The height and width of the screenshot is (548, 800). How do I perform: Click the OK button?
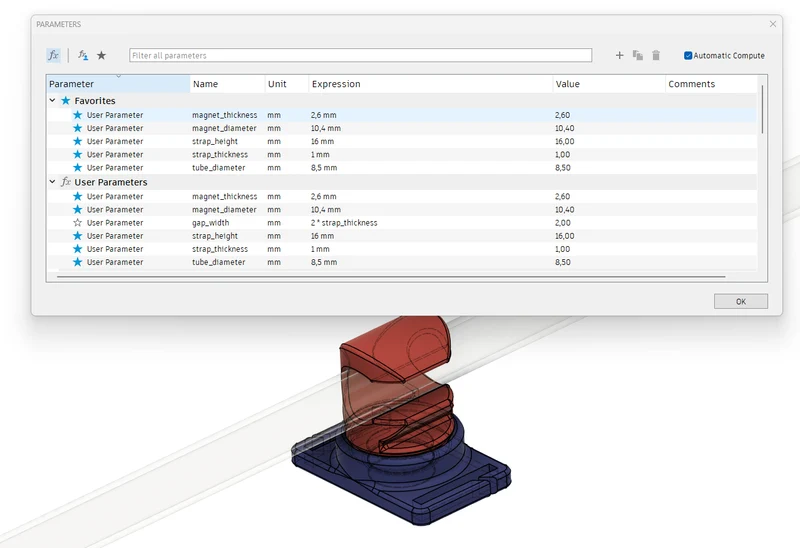click(740, 301)
